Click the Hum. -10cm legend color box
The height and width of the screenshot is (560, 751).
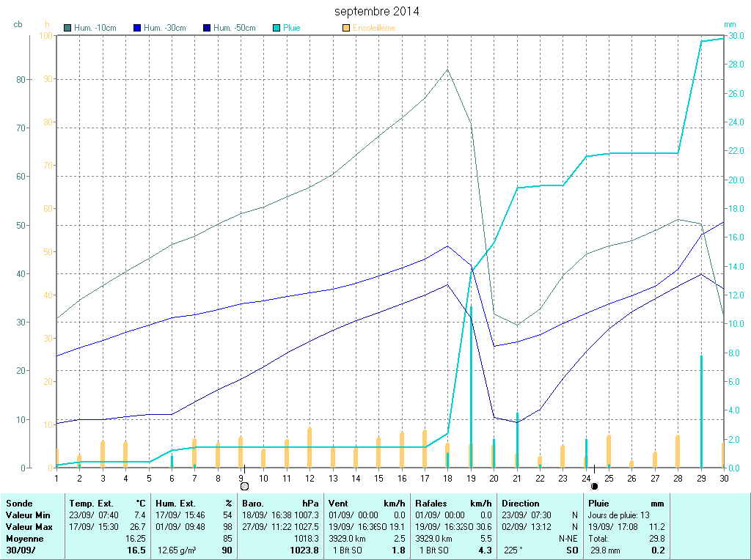tap(67, 28)
